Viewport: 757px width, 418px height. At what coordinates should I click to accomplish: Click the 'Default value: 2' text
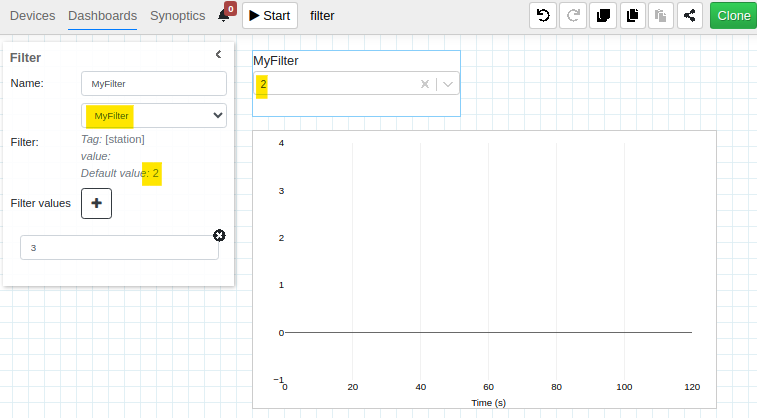[120, 173]
